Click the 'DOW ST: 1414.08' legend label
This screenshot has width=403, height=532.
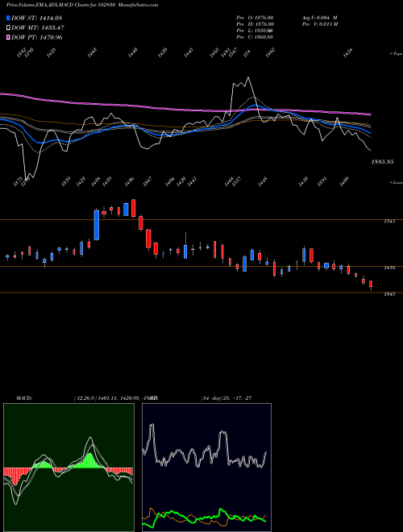click(36, 18)
